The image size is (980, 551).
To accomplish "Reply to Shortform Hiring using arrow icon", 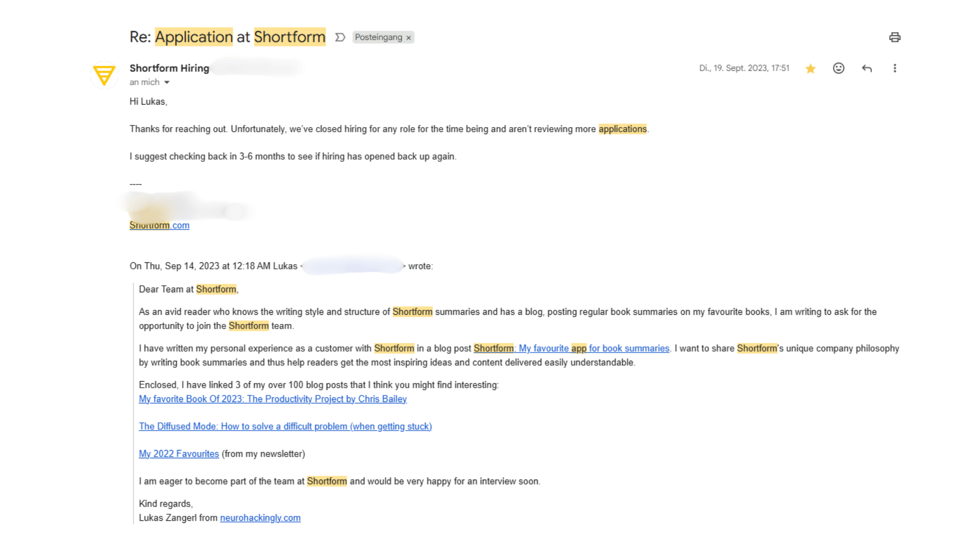I will 867,68.
